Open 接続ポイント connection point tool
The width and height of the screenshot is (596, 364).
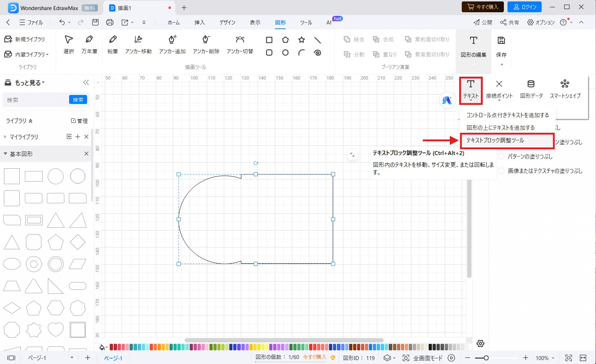[499, 89]
